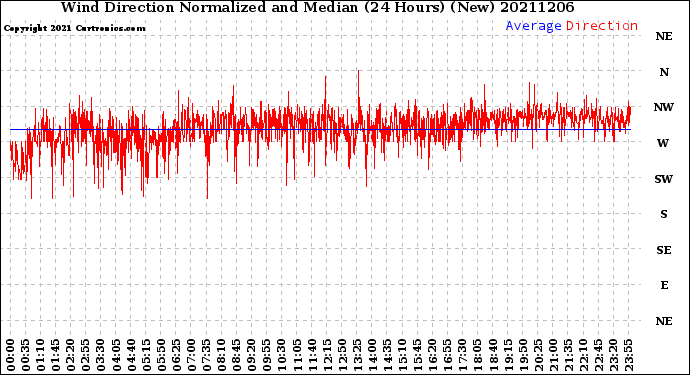Click the 'E' direction axis label

click(x=664, y=286)
